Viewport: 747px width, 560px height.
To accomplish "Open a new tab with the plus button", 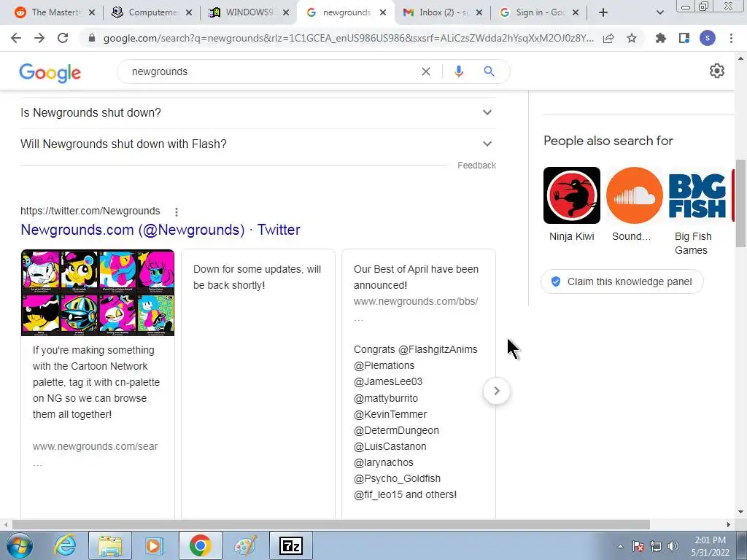I will [x=603, y=12].
